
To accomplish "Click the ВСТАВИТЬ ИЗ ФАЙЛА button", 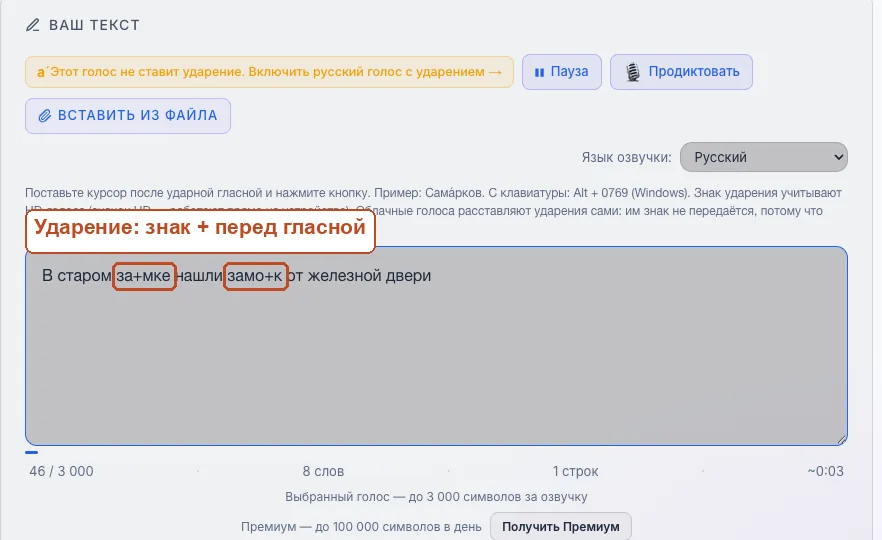I will (x=128, y=116).
